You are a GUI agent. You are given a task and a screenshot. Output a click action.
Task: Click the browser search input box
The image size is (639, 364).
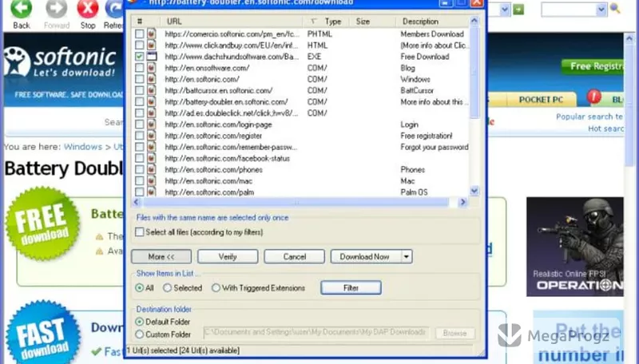(569, 10)
